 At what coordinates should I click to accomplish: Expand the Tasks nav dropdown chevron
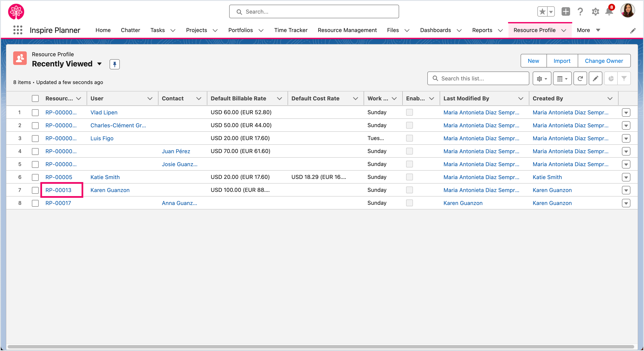pos(173,31)
